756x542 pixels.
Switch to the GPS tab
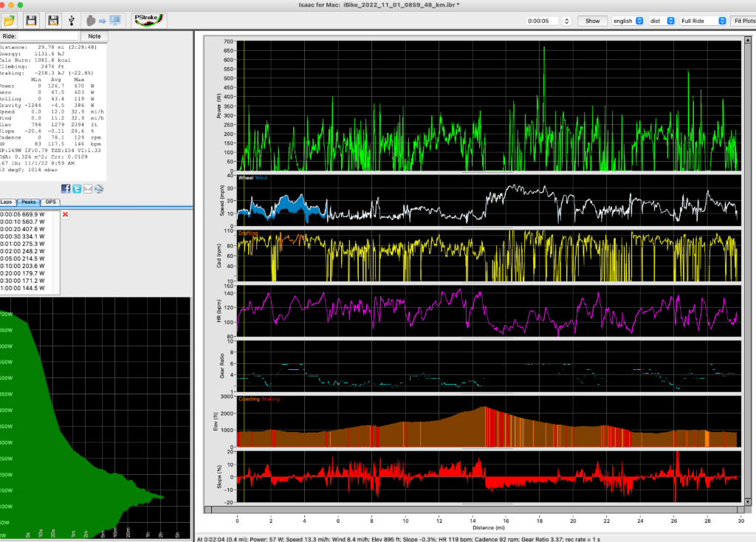(x=50, y=202)
